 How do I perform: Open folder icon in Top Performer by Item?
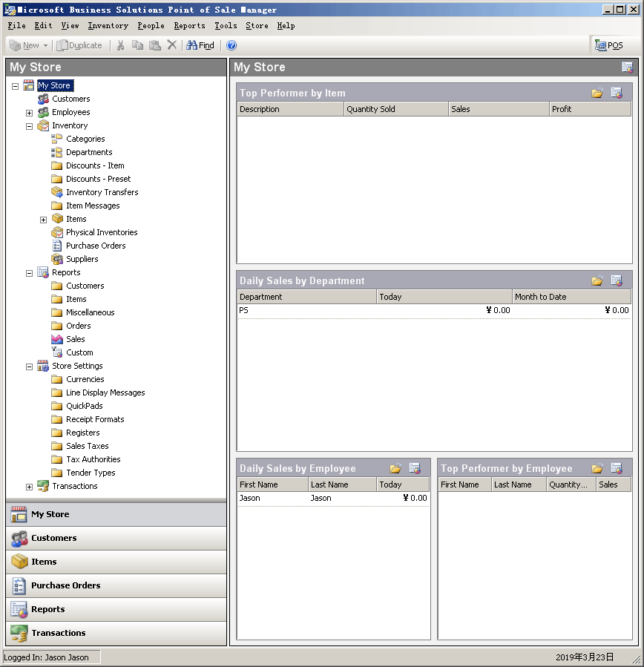click(x=597, y=93)
